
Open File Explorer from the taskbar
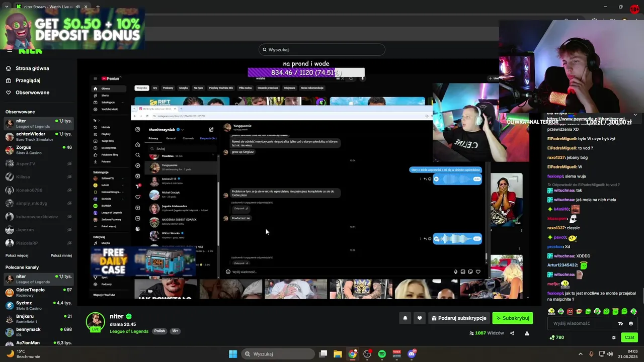pyautogui.click(x=338, y=354)
